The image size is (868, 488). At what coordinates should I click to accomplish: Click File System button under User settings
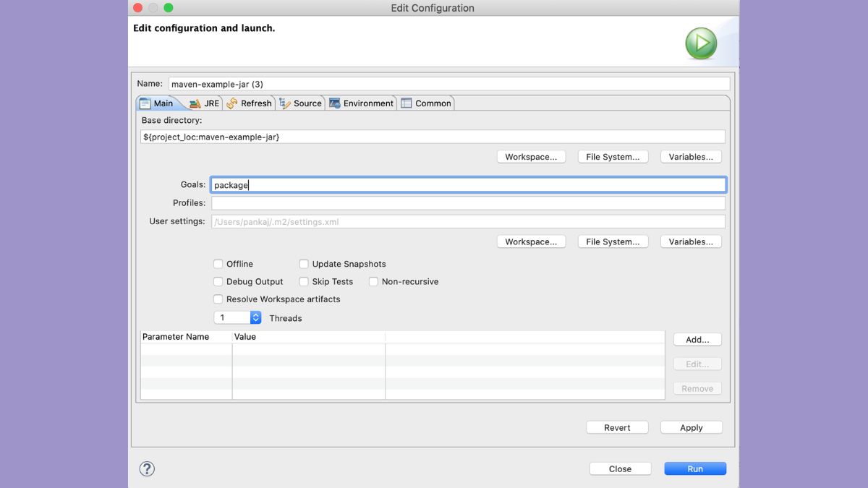(613, 241)
